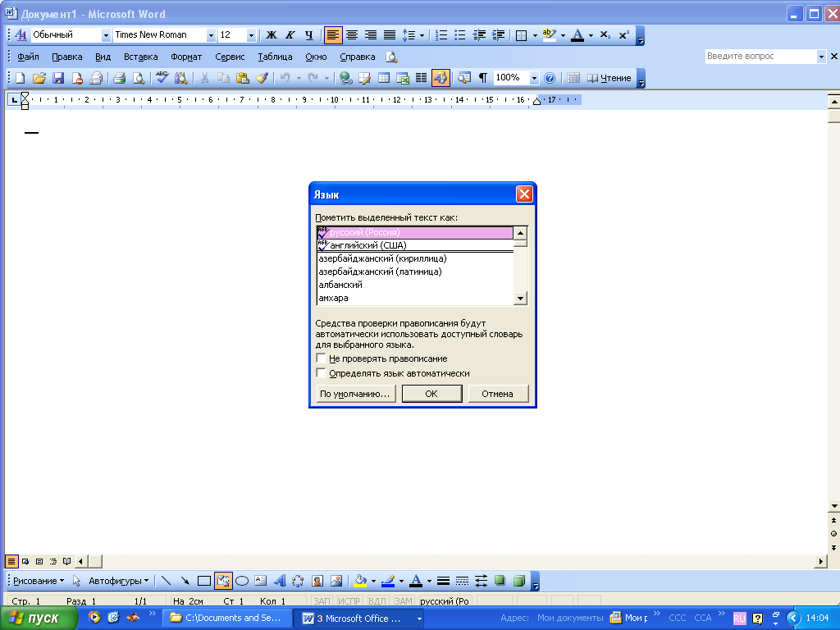Apply line color brush in Drawing toolbar
Viewport: 840px width, 630px height.
pyautogui.click(x=388, y=581)
